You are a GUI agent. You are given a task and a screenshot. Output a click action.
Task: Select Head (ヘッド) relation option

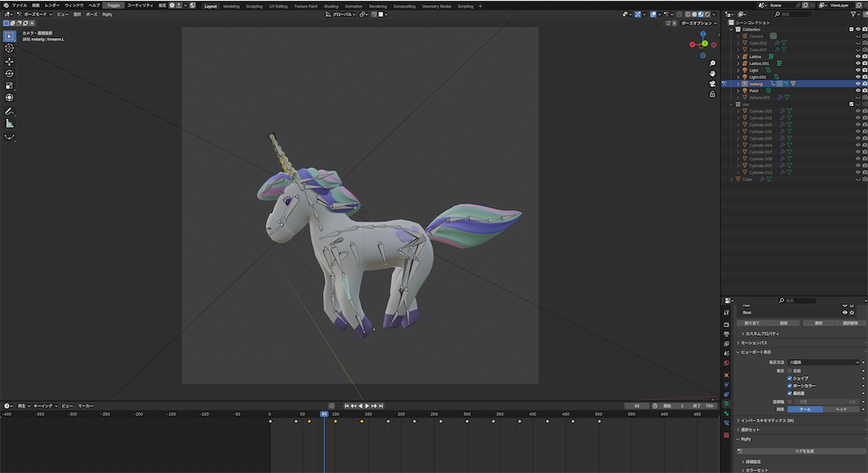(x=841, y=409)
